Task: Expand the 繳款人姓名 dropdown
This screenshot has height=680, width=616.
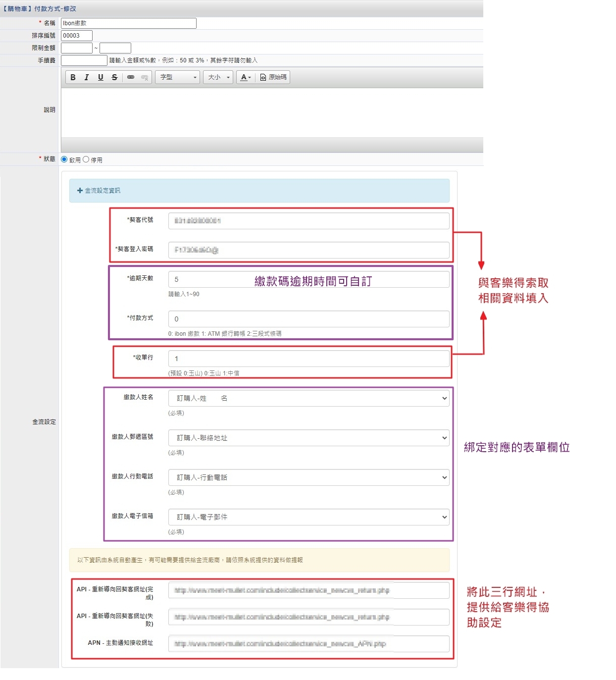Action: [x=308, y=398]
